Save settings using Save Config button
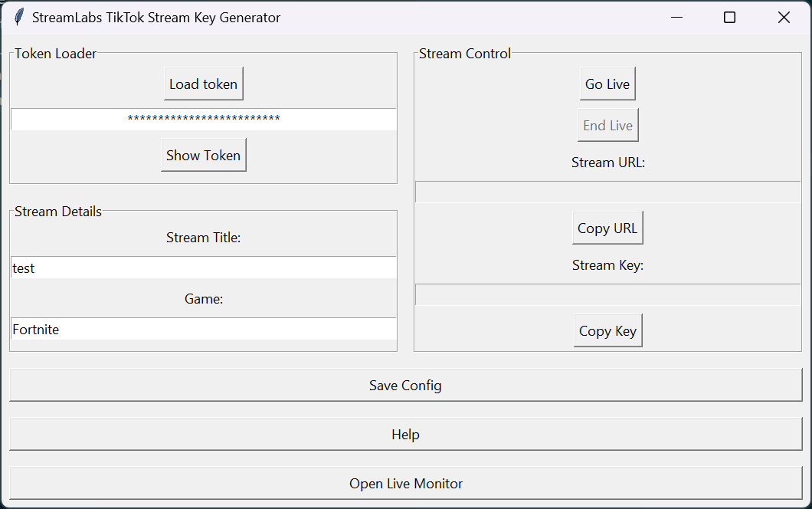 405,386
